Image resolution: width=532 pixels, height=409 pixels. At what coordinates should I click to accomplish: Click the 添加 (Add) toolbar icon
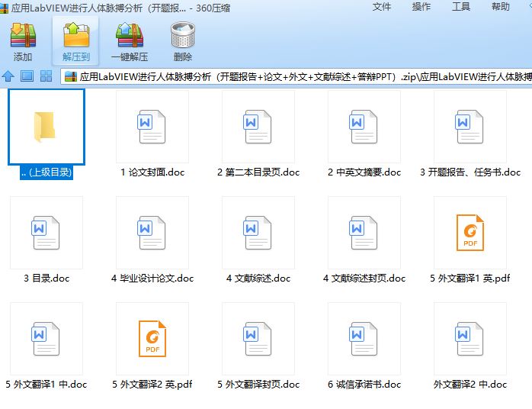coord(23,34)
